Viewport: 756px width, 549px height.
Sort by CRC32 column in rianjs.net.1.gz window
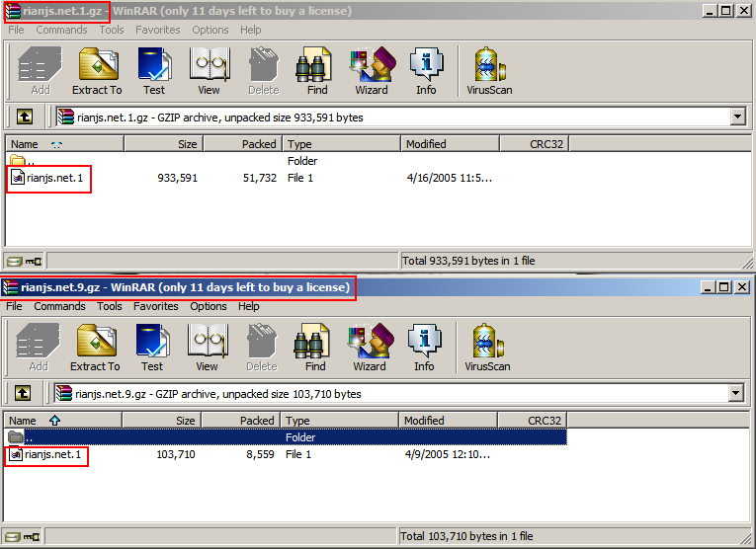[535, 144]
